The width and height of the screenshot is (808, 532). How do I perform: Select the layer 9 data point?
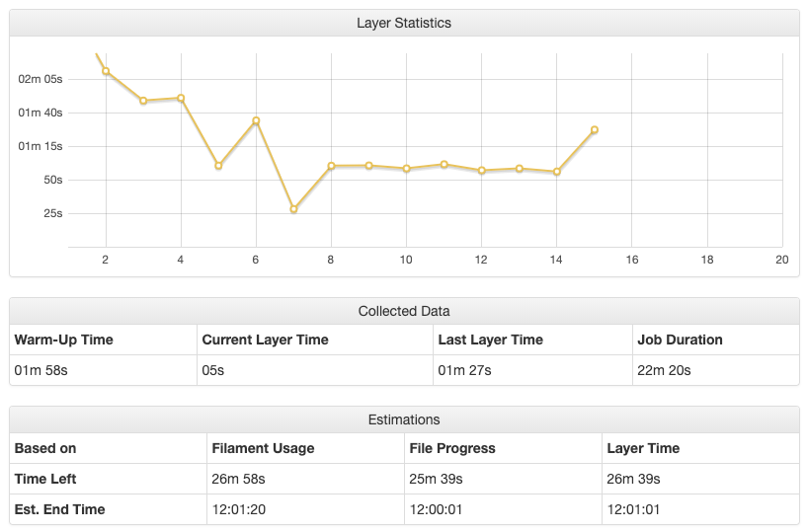(369, 166)
